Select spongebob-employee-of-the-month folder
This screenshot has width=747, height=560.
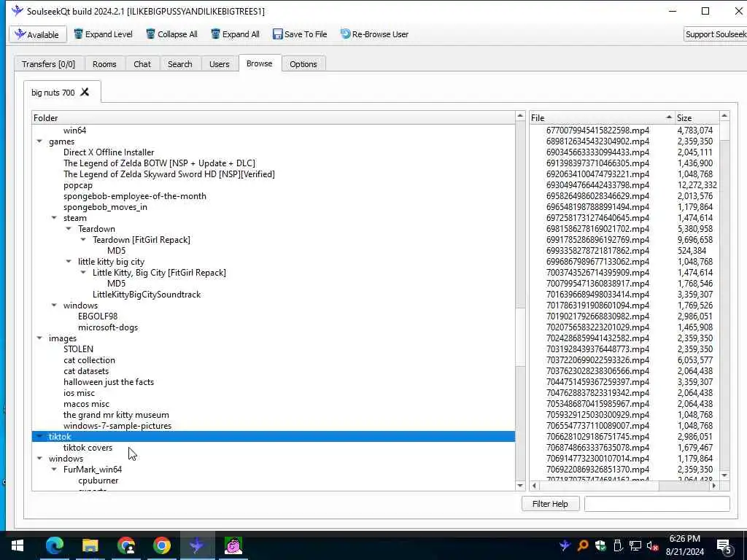coord(135,196)
